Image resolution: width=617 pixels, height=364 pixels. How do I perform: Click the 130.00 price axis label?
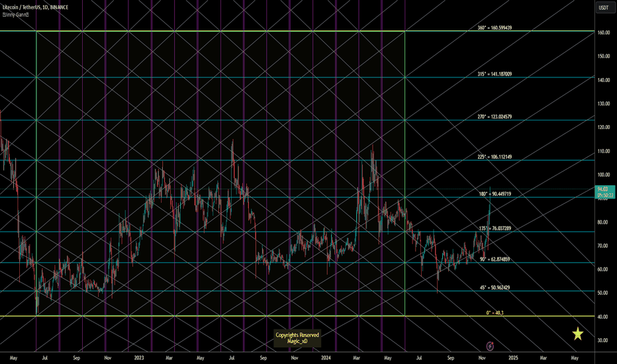tap(604, 103)
